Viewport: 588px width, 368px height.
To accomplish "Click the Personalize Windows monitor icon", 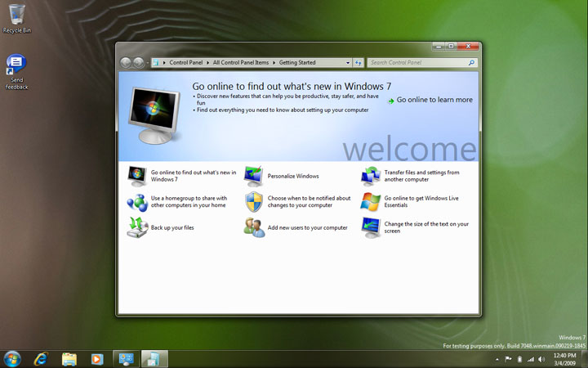I will 254,176.
